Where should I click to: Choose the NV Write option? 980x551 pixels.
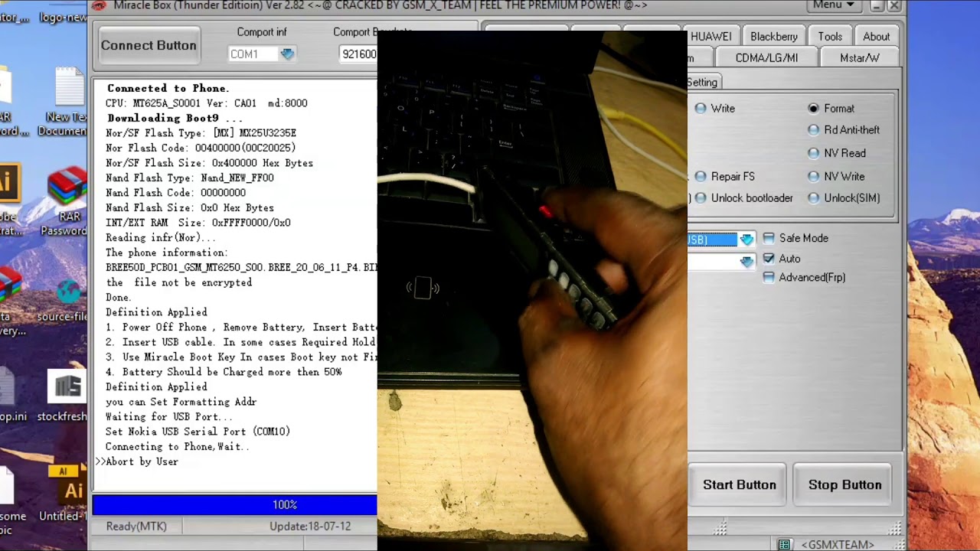pyautogui.click(x=836, y=176)
